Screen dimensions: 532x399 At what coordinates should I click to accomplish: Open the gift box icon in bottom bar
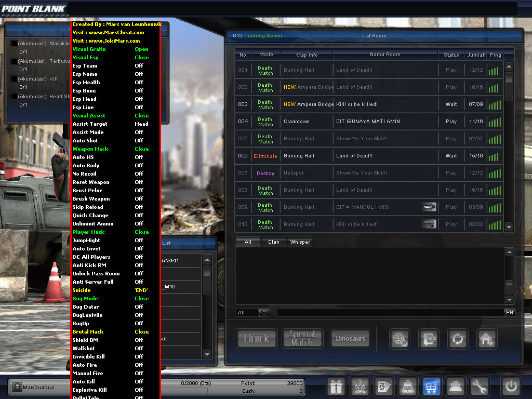[336, 386]
